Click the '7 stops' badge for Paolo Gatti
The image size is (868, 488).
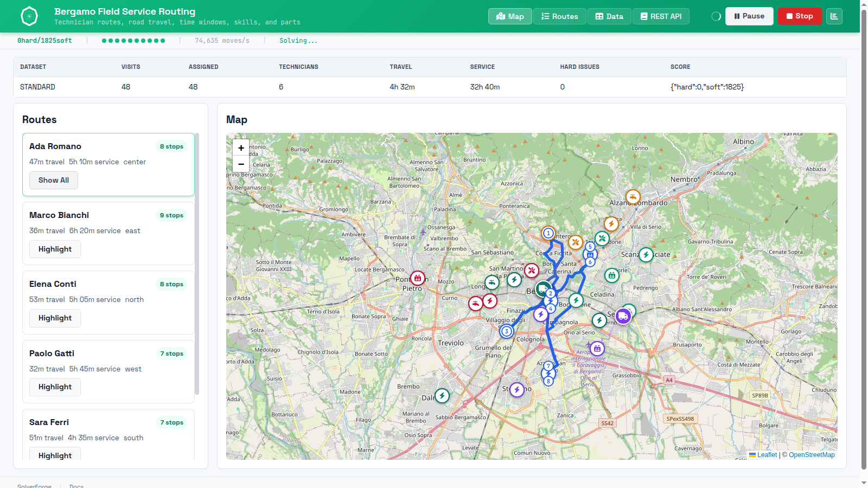[x=171, y=354]
